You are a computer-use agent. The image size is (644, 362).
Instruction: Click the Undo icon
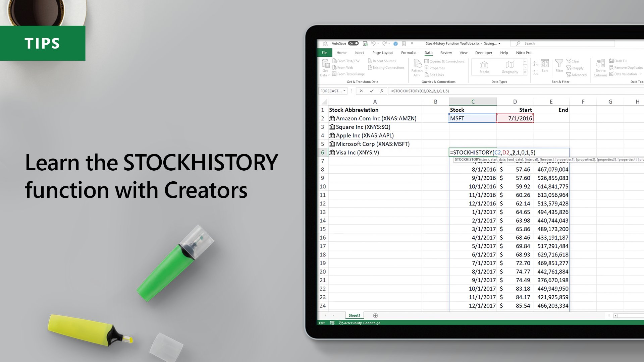[x=373, y=43]
